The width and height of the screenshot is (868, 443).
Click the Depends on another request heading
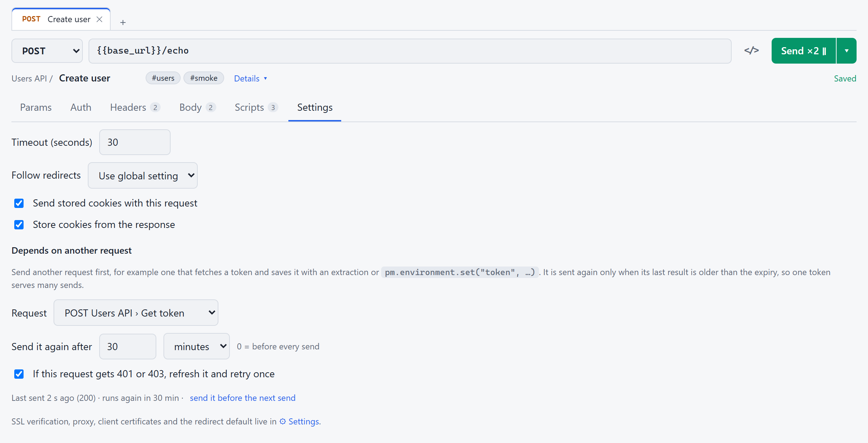click(x=71, y=250)
